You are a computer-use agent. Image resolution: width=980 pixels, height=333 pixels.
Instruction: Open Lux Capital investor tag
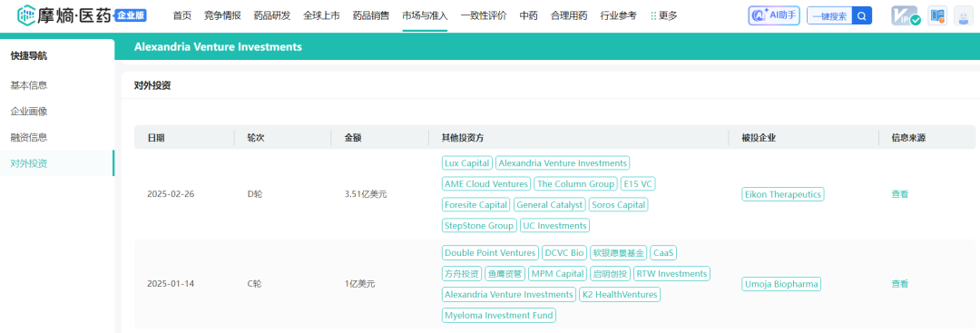click(x=467, y=163)
